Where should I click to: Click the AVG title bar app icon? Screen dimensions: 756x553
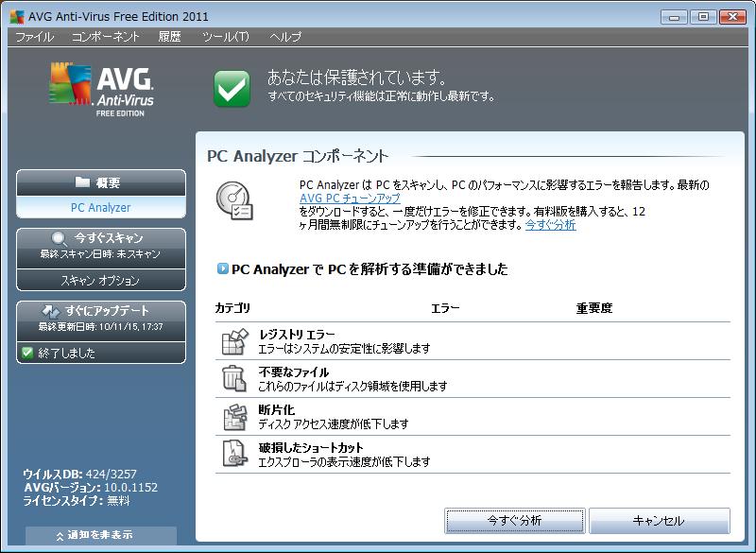click(x=17, y=17)
